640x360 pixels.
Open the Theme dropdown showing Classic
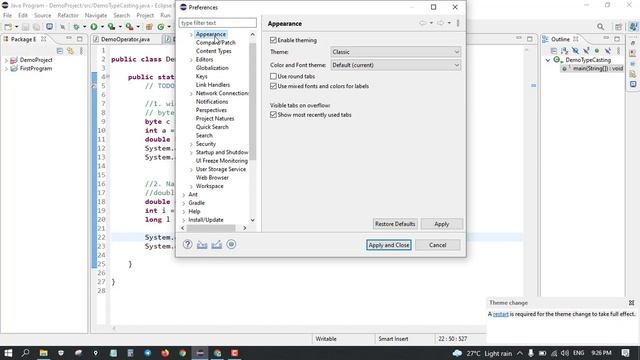pyautogui.click(x=396, y=52)
